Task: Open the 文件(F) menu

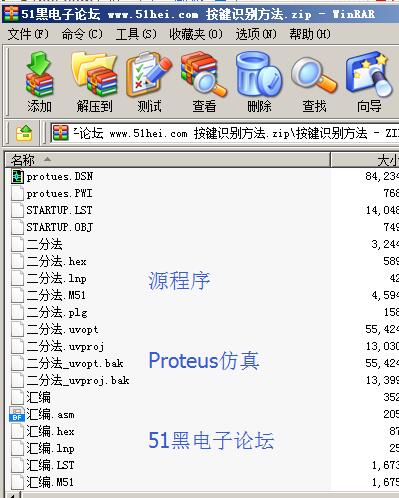Action: tap(28, 34)
